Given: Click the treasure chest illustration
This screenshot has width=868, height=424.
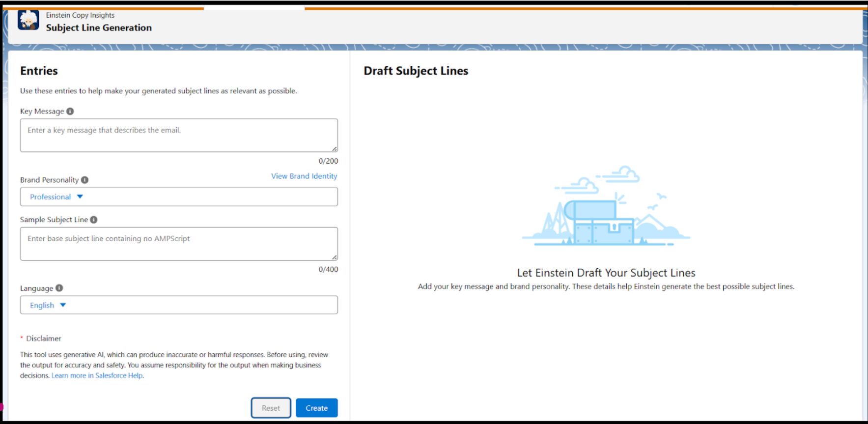Looking at the screenshot, I should click(x=606, y=205).
